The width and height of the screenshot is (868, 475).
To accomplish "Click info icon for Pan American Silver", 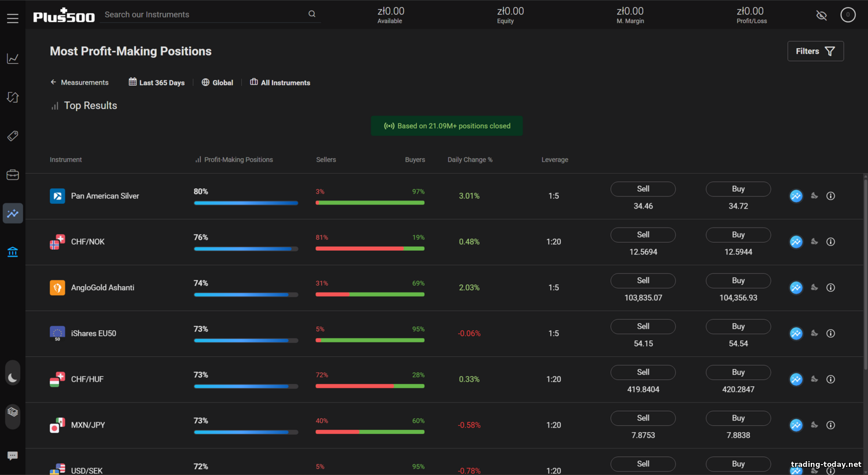I will click(830, 196).
